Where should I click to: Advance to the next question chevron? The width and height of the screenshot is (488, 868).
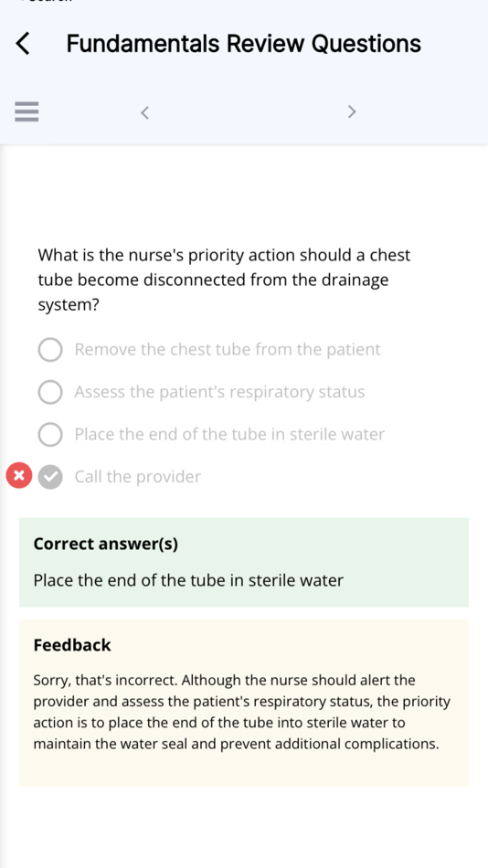click(352, 111)
